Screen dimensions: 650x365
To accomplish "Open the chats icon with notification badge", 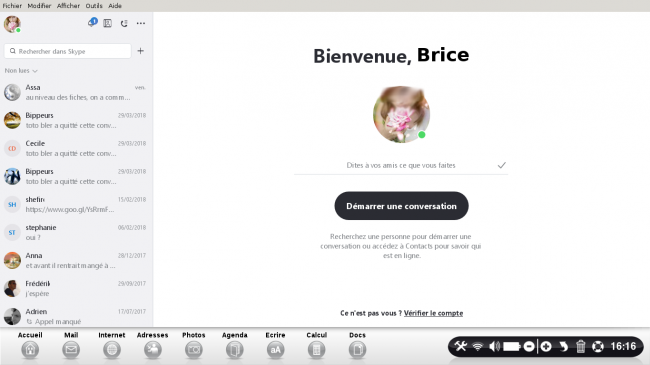I will [92, 23].
